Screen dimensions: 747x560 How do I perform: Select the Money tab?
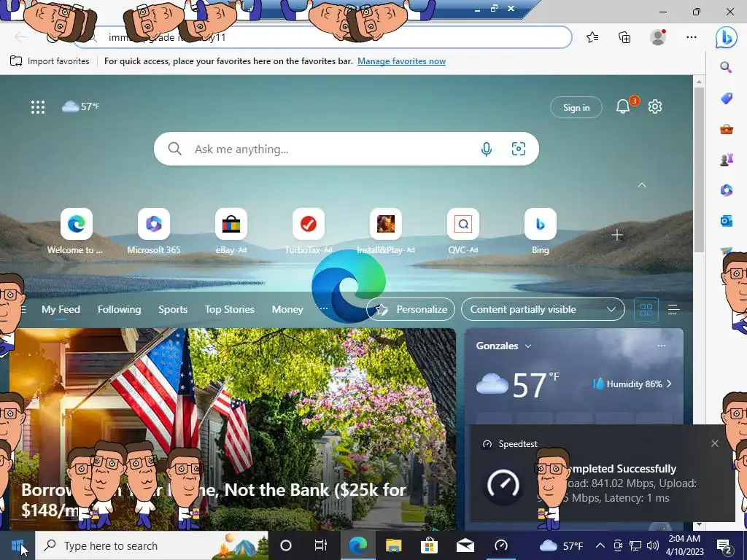[287, 309]
